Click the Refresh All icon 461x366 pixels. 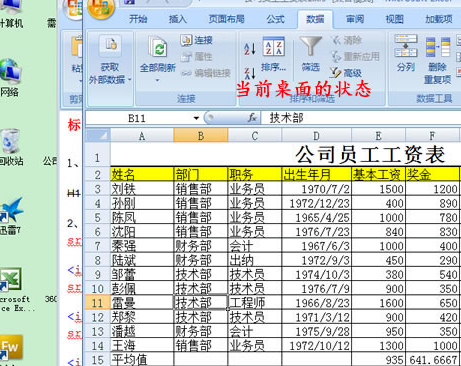point(158,48)
